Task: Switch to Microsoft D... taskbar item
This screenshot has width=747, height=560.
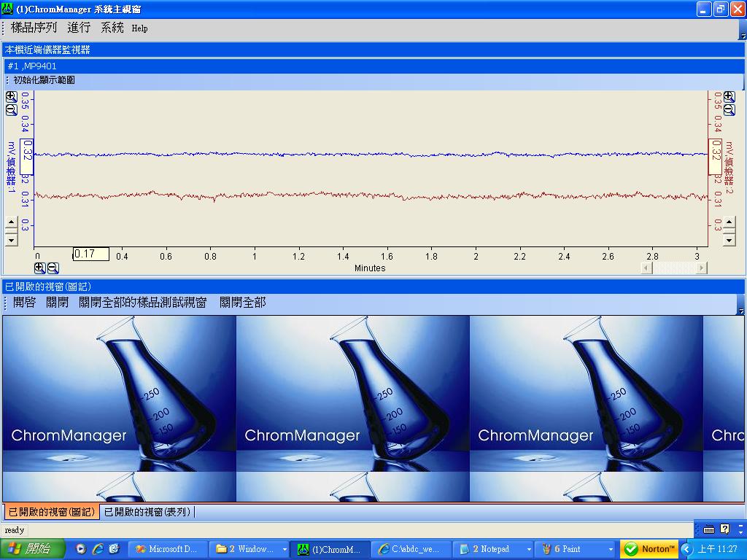Action: (x=169, y=549)
